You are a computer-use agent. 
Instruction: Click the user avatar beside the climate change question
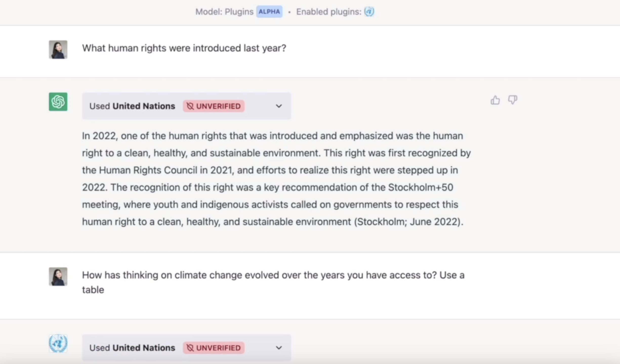pos(58,277)
